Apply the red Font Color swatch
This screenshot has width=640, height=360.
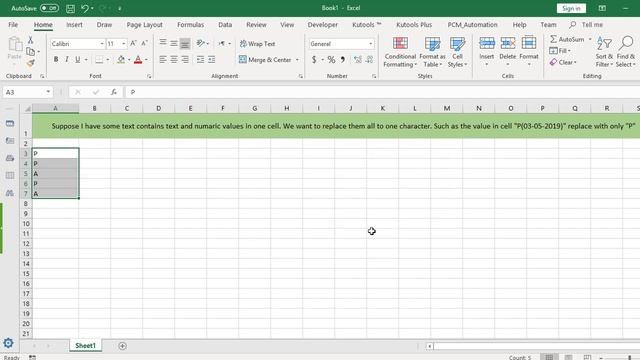coord(138,60)
